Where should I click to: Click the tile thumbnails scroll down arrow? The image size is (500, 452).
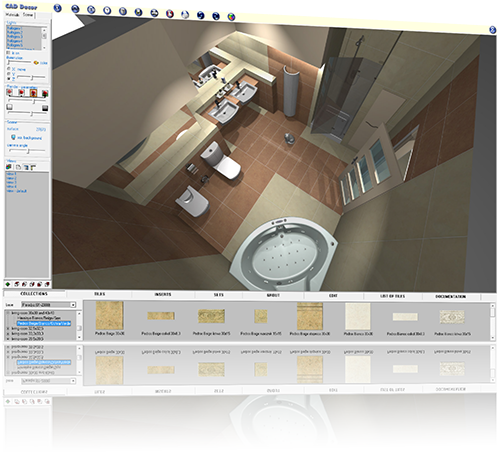coord(492,338)
